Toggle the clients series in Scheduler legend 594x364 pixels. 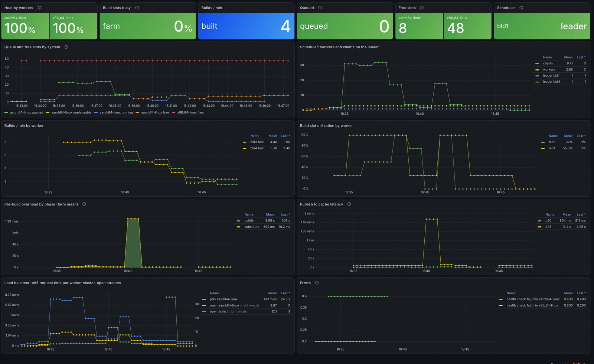pyautogui.click(x=548, y=63)
